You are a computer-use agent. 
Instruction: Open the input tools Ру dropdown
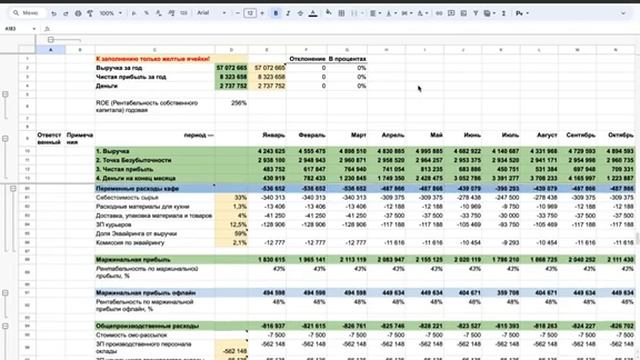click(522, 13)
